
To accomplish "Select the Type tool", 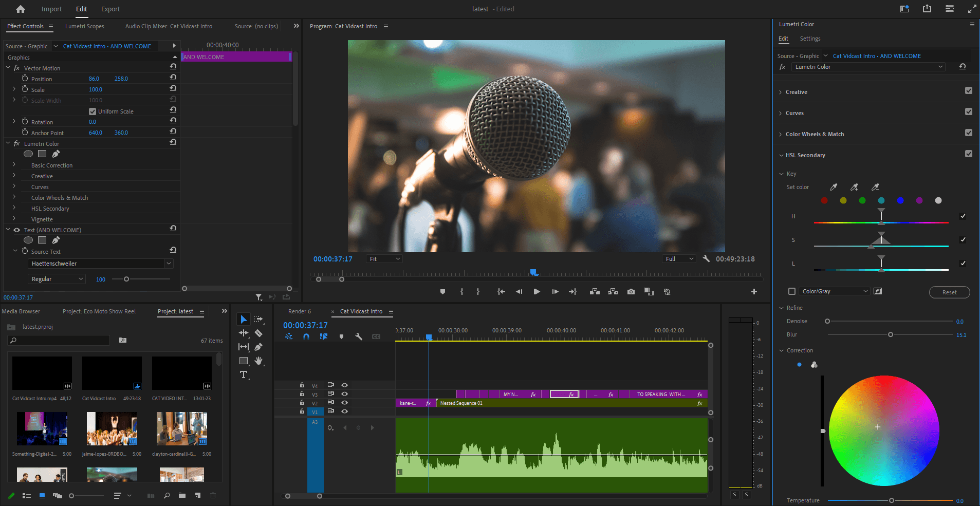I will (244, 375).
